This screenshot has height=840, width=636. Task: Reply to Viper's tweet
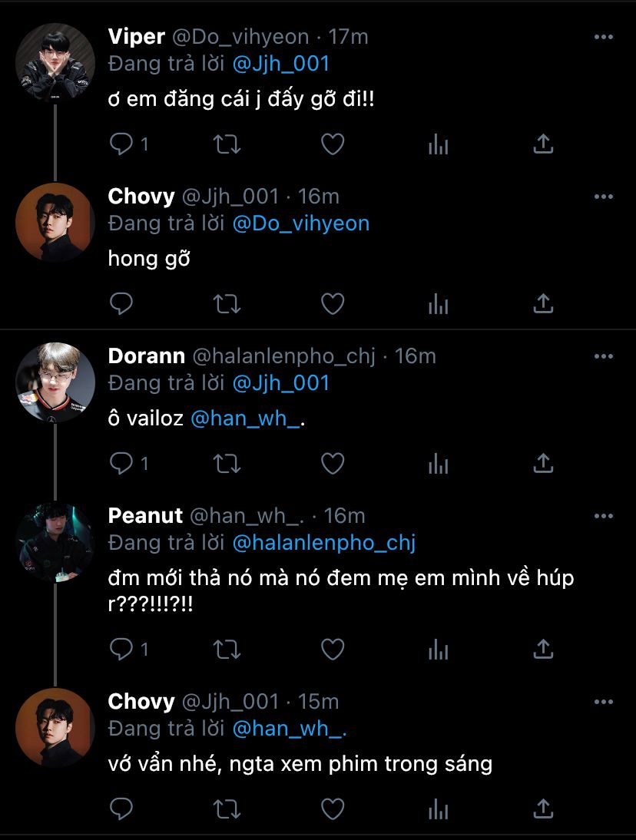point(122,144)
